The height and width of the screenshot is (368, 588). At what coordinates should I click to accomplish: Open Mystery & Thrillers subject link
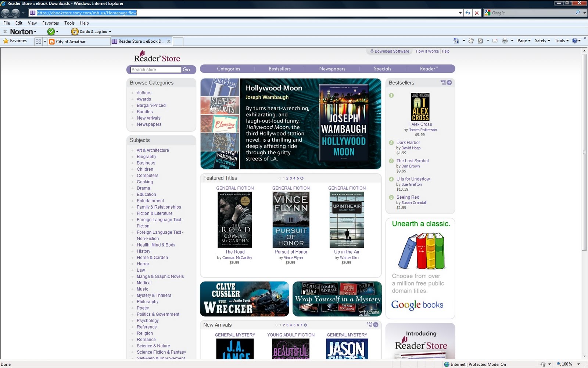154,296
